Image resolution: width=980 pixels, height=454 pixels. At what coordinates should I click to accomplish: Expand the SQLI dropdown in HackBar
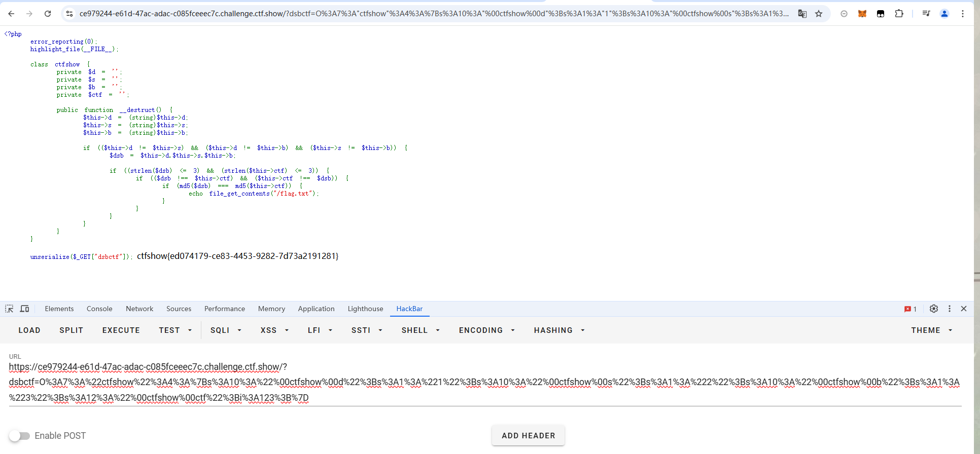tap(226, 330)
